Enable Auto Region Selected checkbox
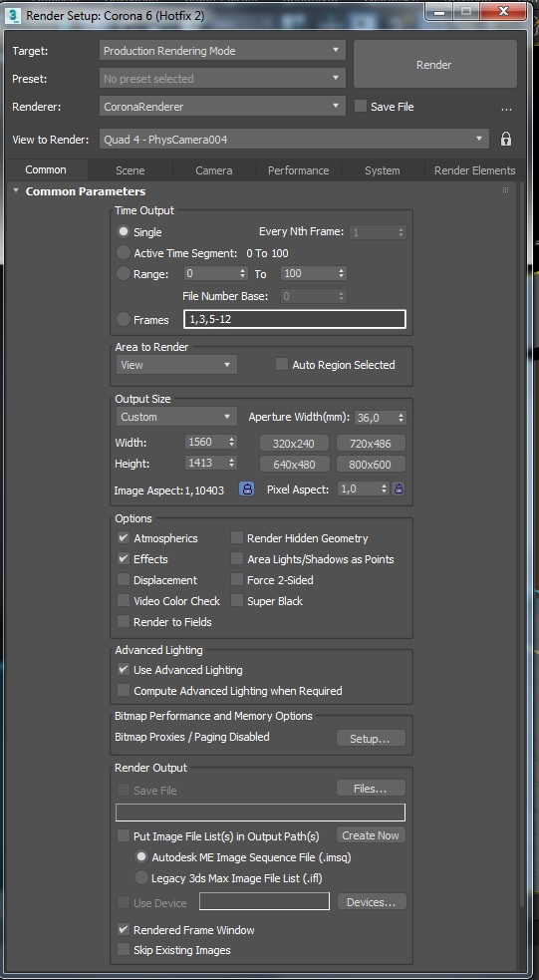The width and height of the screenshot is (539, 980). pos(282,364)
